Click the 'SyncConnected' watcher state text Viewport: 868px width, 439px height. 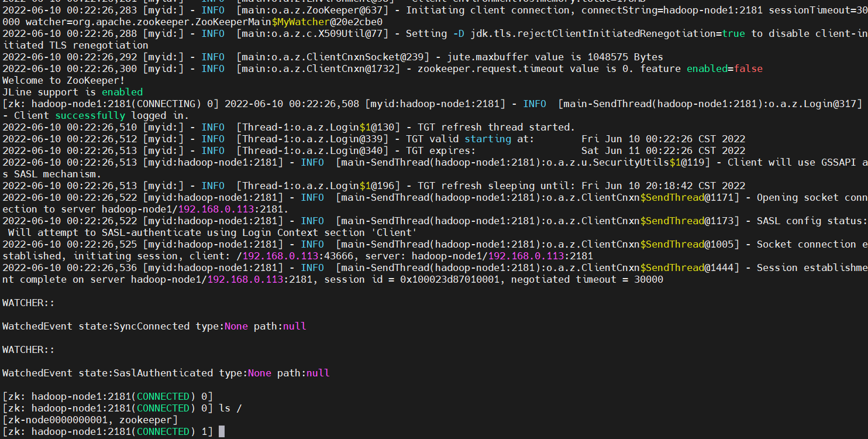(151, 326)
